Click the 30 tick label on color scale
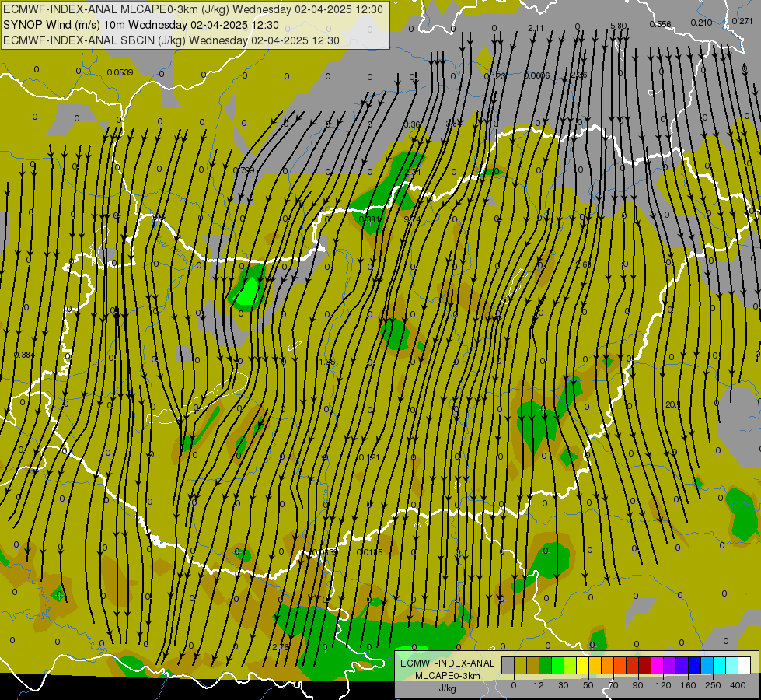The width and height of the screenshot is (761, 700). pyautogui.click(x=564, y=685)
